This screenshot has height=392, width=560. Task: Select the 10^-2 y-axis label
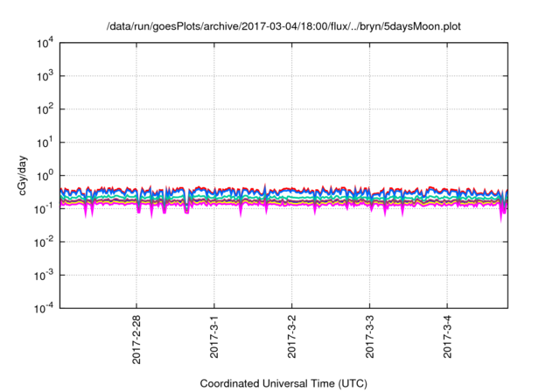tap(44, 242)
